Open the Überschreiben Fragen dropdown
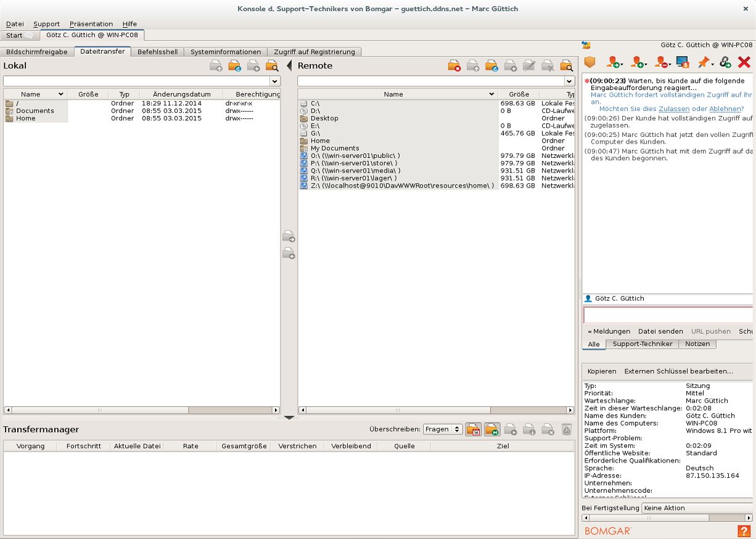756x539 pixels. pos(442,429)
